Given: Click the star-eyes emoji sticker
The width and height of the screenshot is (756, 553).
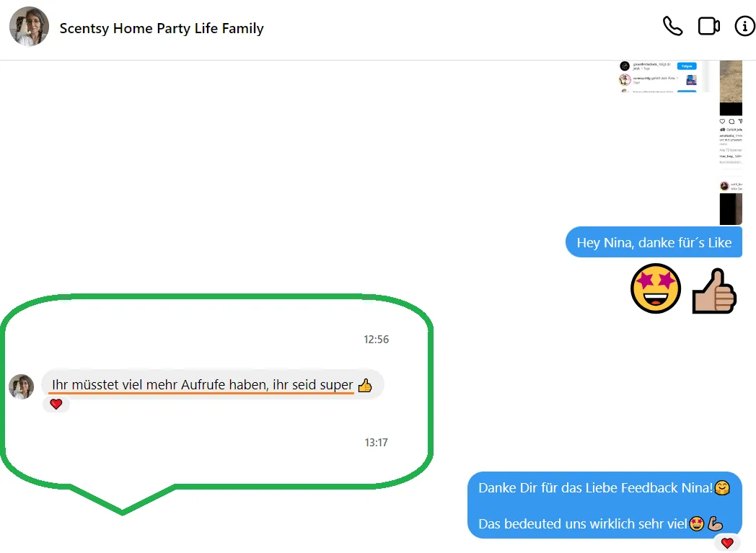Looking at the screenshot, I should coord(655,288).
